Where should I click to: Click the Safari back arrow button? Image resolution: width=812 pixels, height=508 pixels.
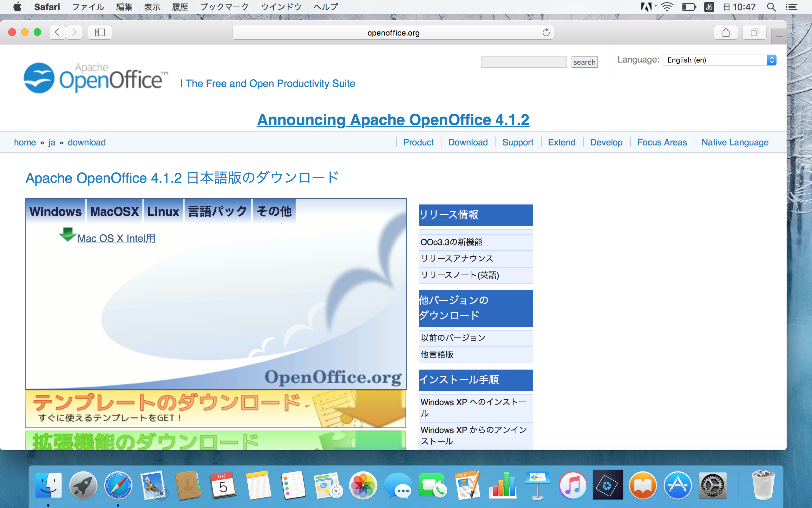[57, 32]
